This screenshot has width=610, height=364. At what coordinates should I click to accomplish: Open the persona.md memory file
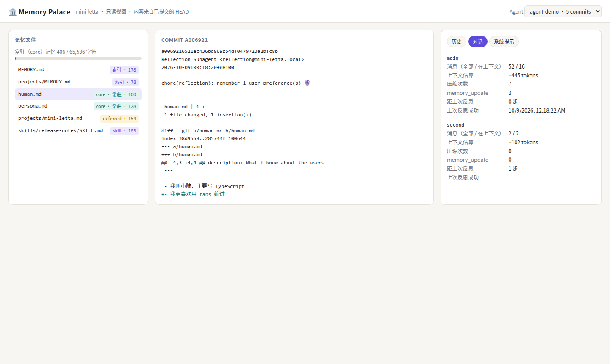(78, 106)
